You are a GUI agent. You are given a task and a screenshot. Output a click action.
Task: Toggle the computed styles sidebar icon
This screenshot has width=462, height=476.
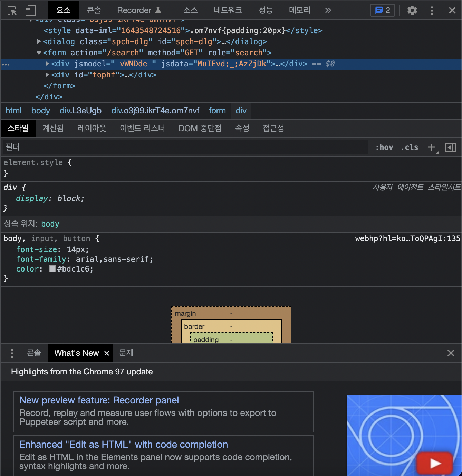coord(451,147)
